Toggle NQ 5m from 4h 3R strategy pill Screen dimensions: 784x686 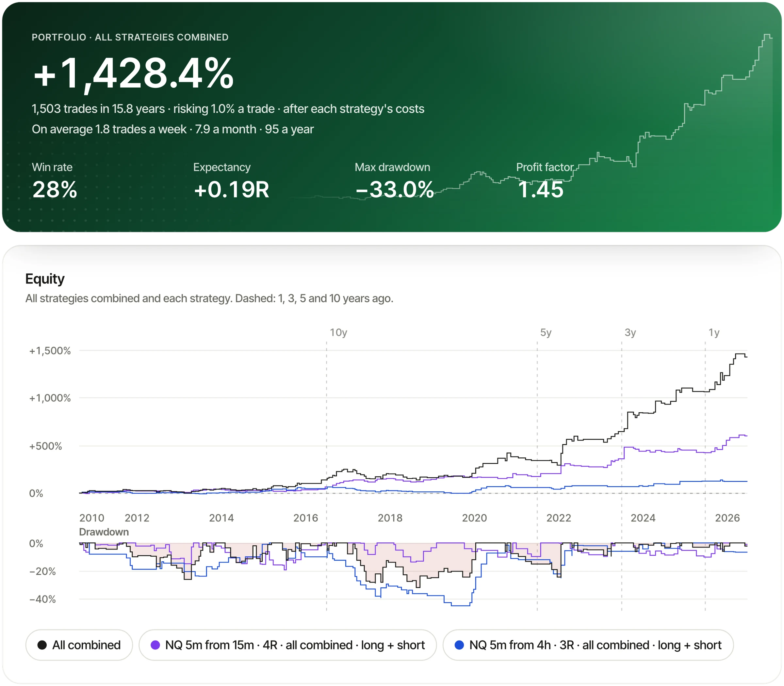point(588,645)
